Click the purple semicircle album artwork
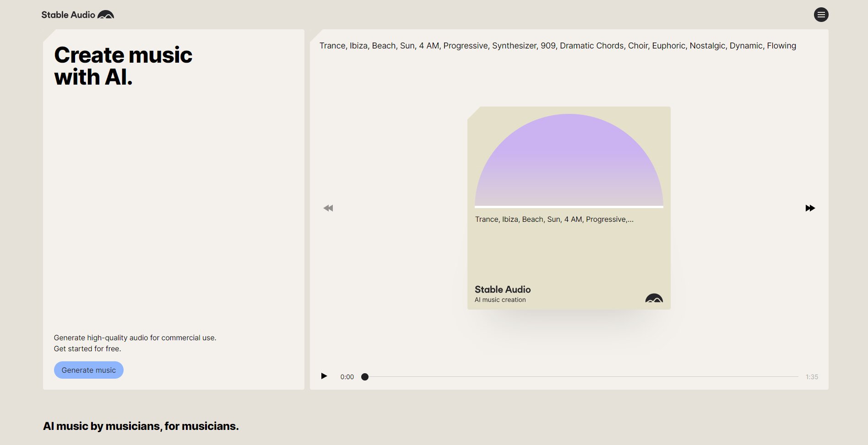 (569, 161)
